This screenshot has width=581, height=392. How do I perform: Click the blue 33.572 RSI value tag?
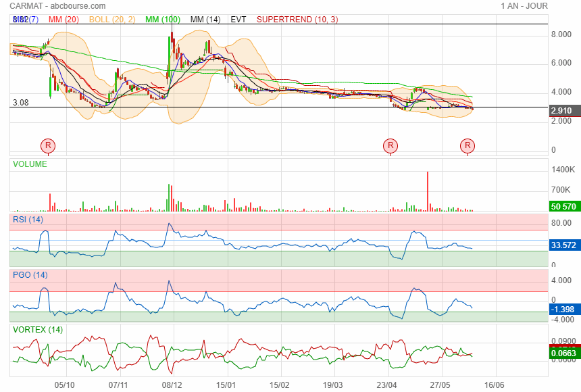[563, 245]
